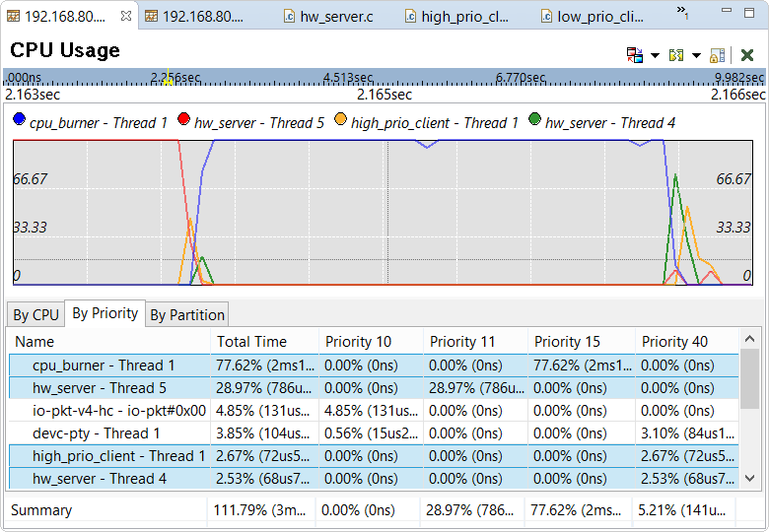Image resolution: width=769 pixels, height=532 pixels.
Task: Open dropdown arrow beside switch pane icon
Action: click(655, 55)
